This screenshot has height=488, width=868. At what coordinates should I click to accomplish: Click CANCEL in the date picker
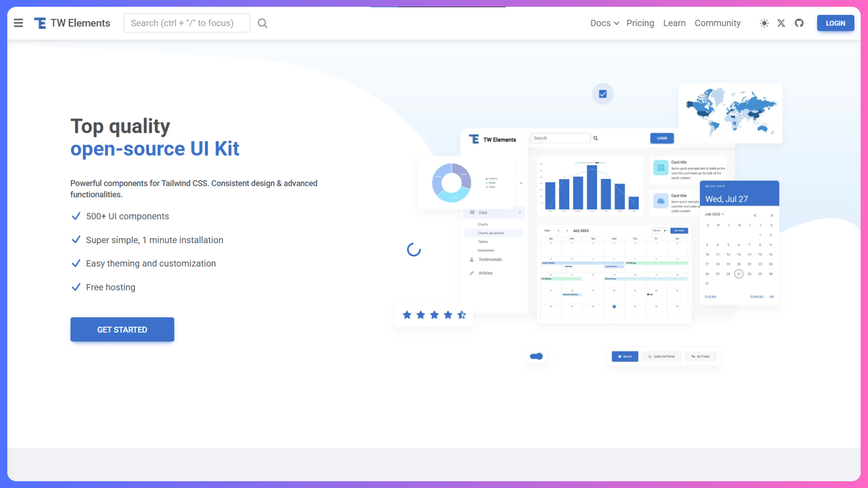[757, 297]
